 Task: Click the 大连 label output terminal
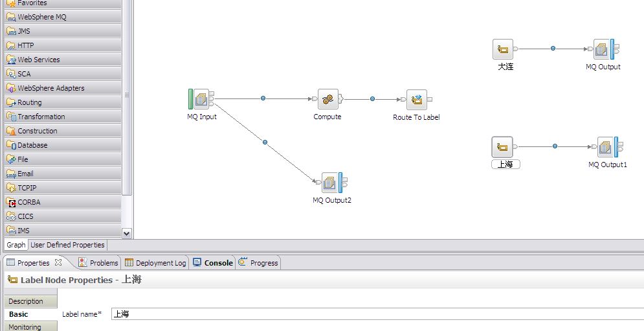[x=515, y=49]
